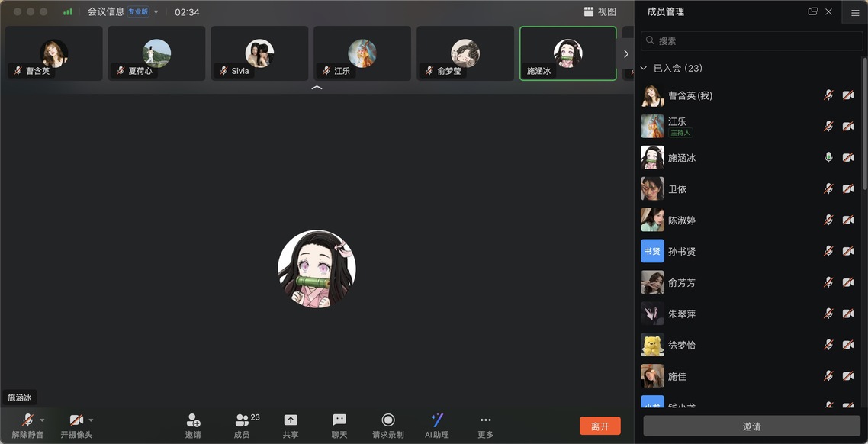Open camera options arrow beside 开摄像头
The image size is (868, 444).
click(91, 420)
